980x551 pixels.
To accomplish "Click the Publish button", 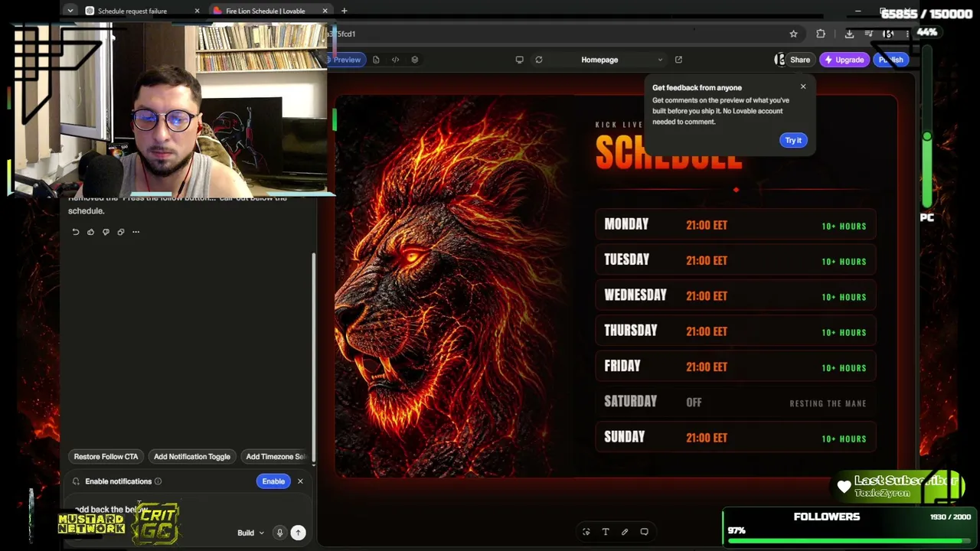I will coord(890,60).
